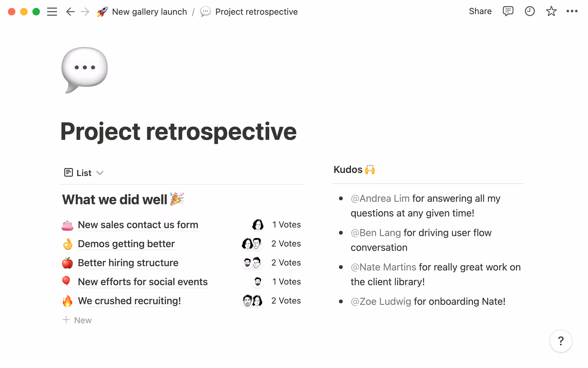Open the comments speech-bubble icon
This screenshot has height=368, width=588.
(508, 11)
